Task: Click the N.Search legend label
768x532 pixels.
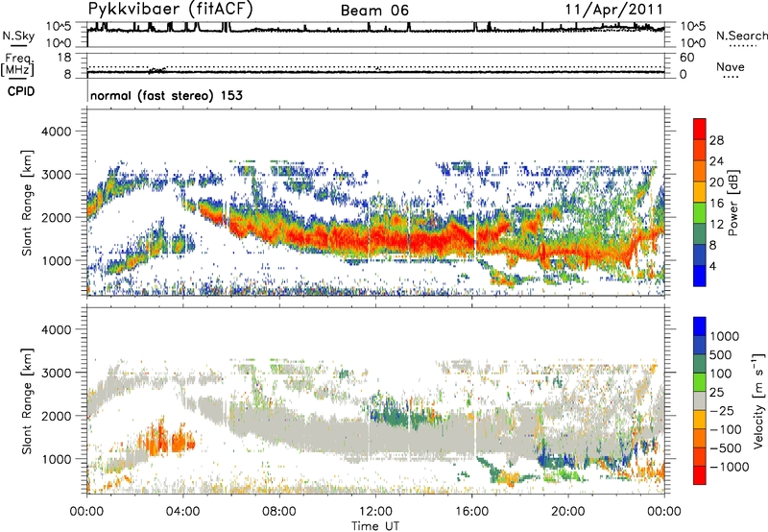Action: point(741,36)
